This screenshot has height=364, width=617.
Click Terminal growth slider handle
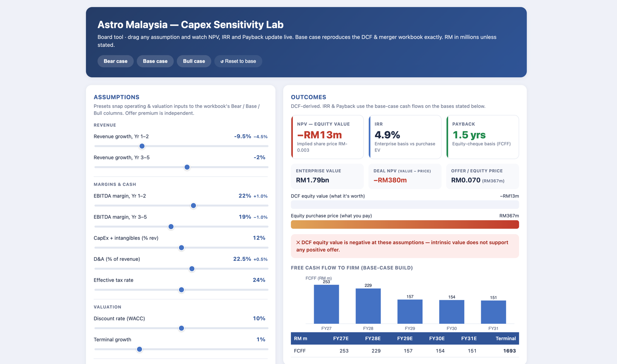click(139, 349)
